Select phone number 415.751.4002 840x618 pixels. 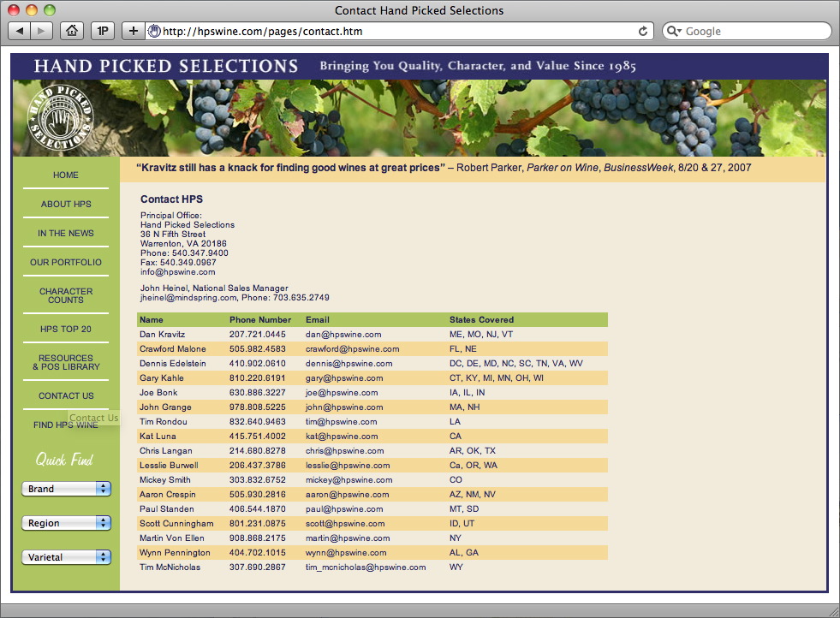tap(258, 436)
